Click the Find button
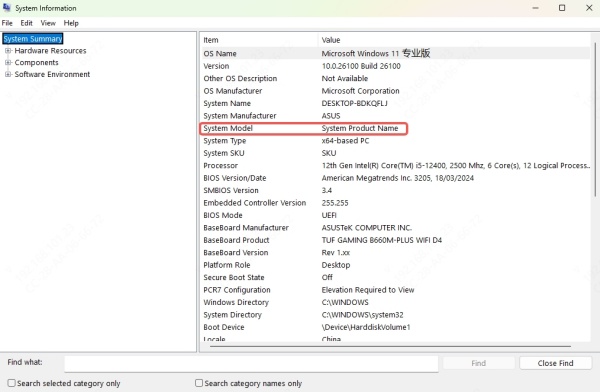The height and width of the screenshot is (392, 600). [x=478, y=363]
